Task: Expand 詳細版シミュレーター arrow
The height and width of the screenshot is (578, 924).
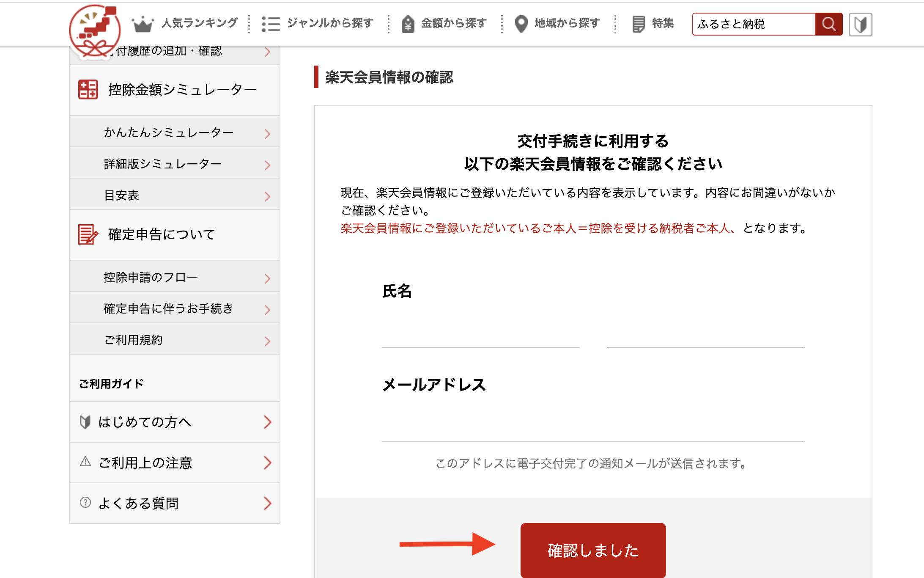Action: pyautogui.click(x=267, y=165)
